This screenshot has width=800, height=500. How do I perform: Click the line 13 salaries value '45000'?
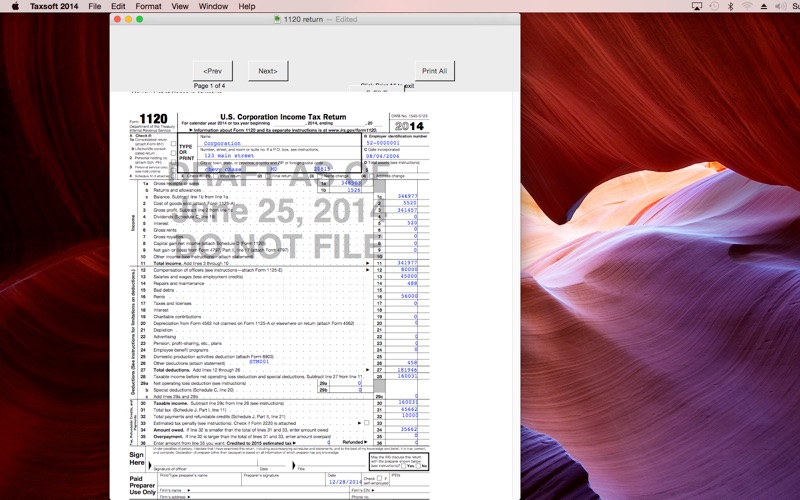click(x=409, y=276)
